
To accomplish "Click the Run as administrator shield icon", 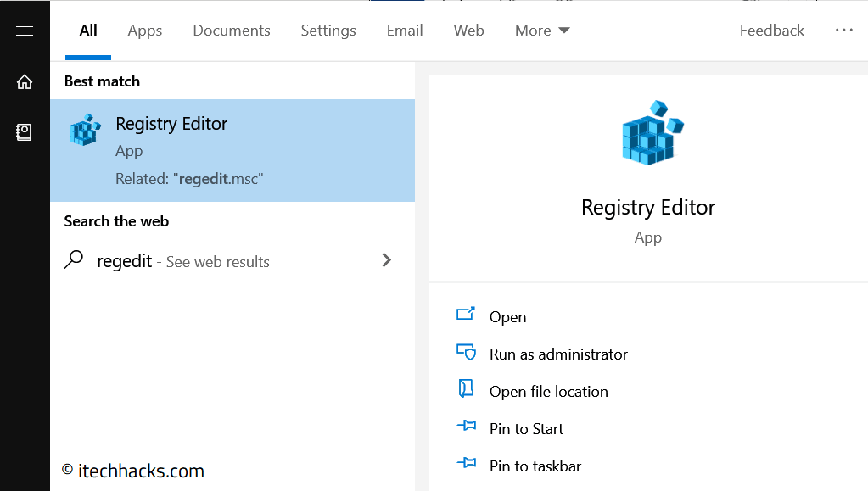I will [x=466, y=352].
